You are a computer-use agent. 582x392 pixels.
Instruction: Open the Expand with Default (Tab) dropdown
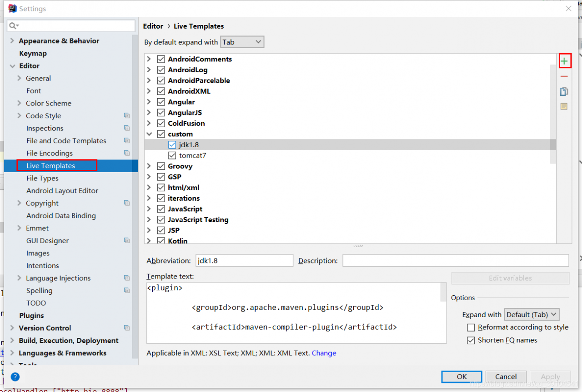click(x=532, y=314)
